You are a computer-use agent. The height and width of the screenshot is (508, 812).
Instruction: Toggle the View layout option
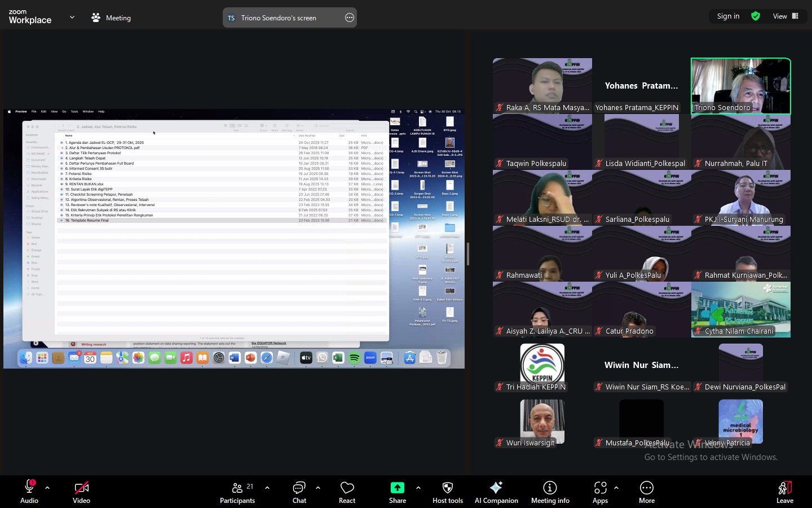(785, 16)
